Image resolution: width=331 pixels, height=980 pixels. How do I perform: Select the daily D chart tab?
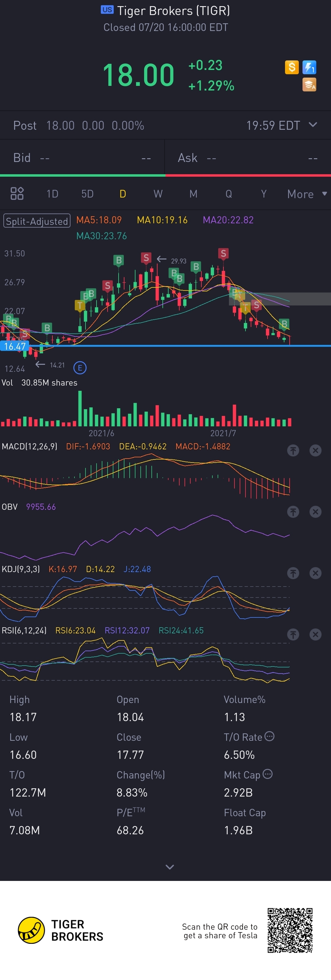pos(123,194)
